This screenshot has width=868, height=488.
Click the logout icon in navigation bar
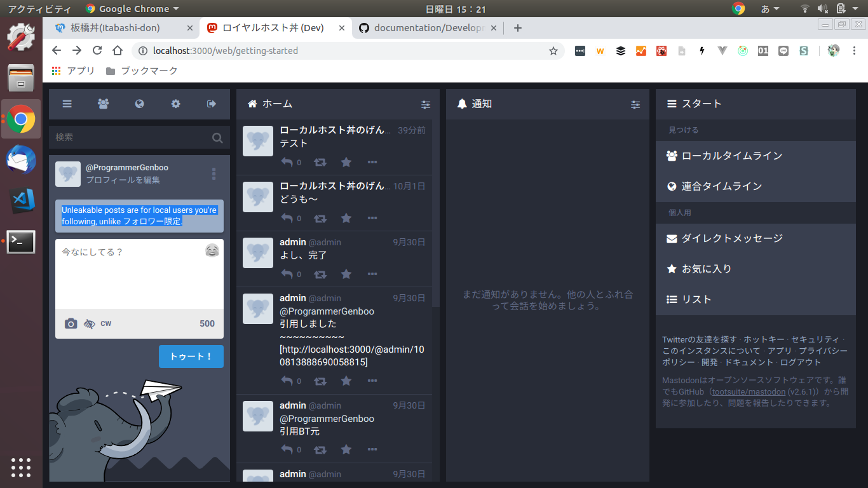point(212,104)
